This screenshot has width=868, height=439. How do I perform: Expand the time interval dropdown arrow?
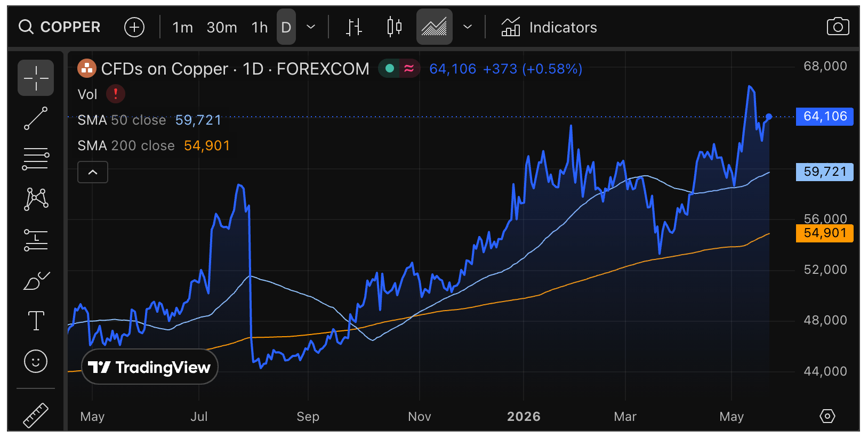click(x=311, y=27)
